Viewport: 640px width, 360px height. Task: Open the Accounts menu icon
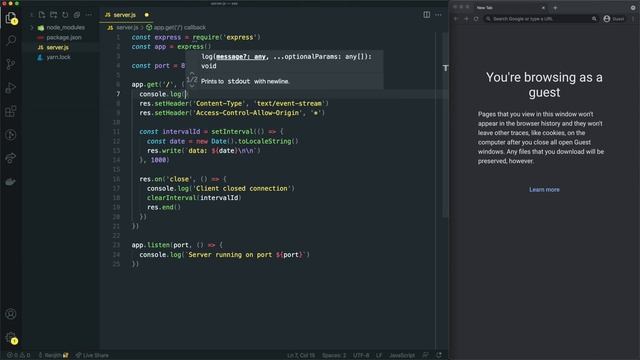(x=11, y=314)
